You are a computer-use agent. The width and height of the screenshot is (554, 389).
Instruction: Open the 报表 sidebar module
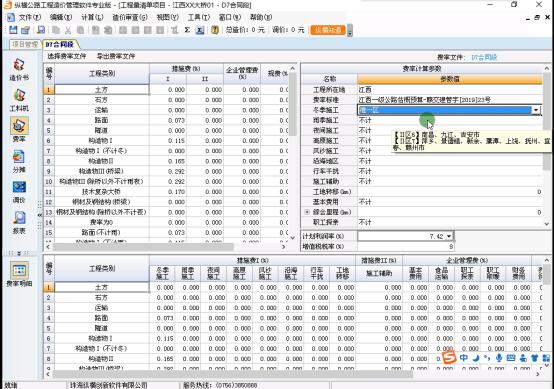coord(19,223)
